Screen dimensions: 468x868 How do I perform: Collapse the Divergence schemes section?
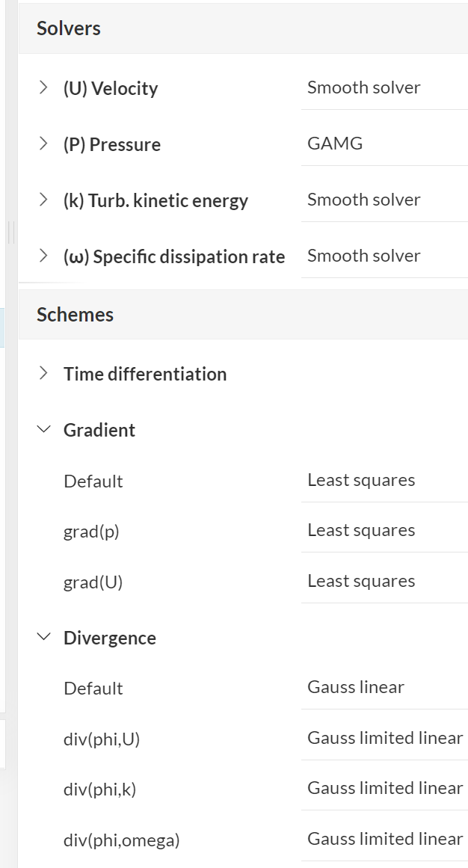[44, 638]
